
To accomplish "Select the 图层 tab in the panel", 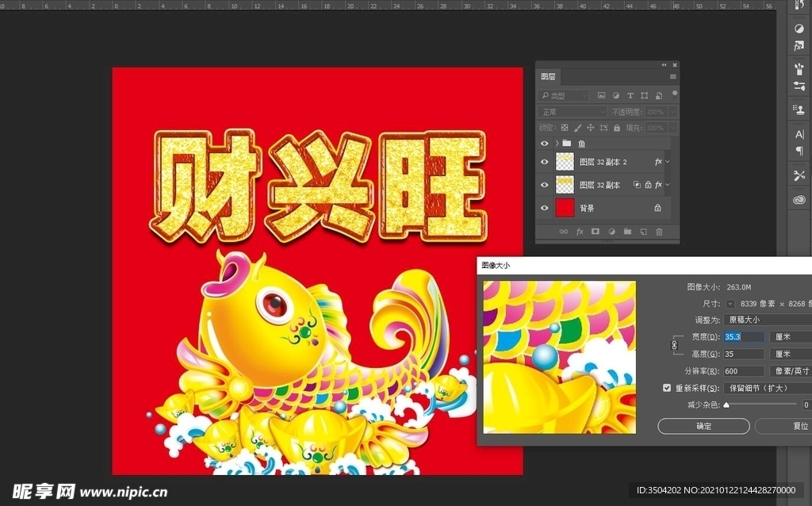I will [548, 77].
